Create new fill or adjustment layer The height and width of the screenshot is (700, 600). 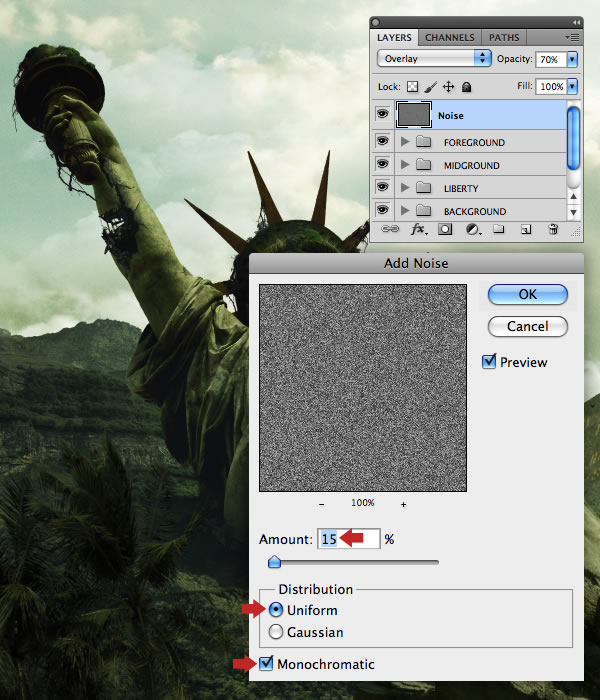(x=473, y=229)
